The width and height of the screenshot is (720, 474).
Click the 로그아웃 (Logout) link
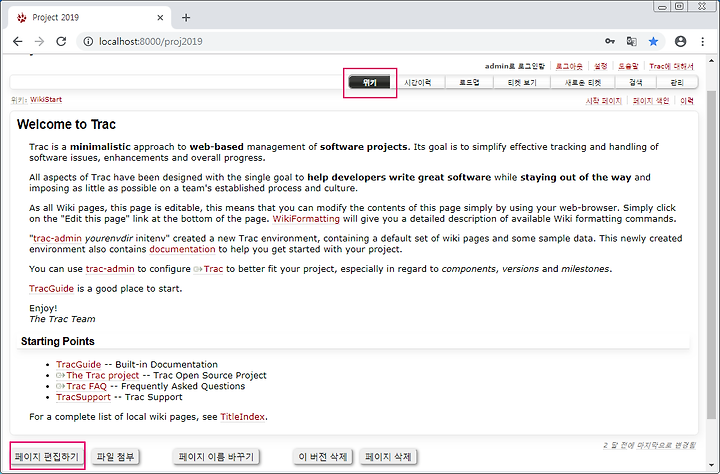click(569, 66)
